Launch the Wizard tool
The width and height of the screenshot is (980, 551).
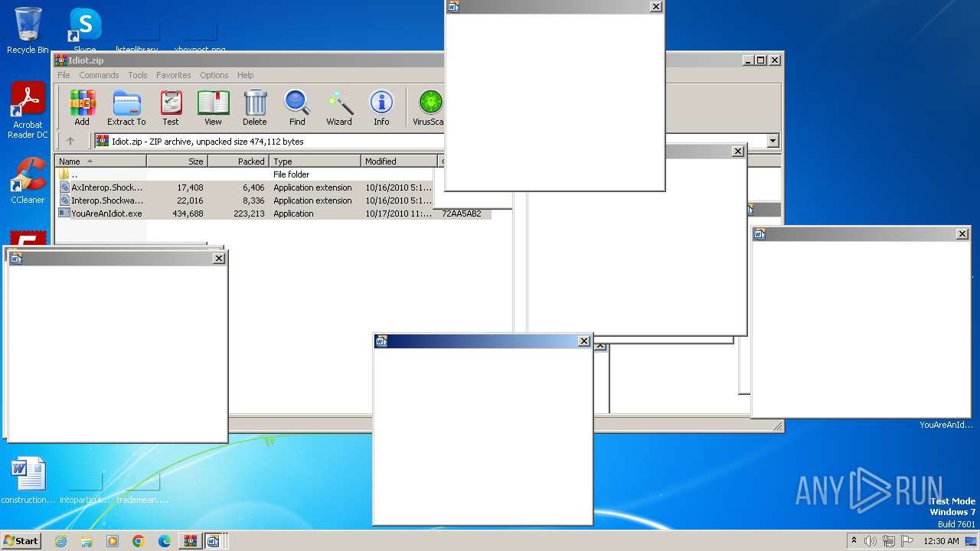click(339, 107)
